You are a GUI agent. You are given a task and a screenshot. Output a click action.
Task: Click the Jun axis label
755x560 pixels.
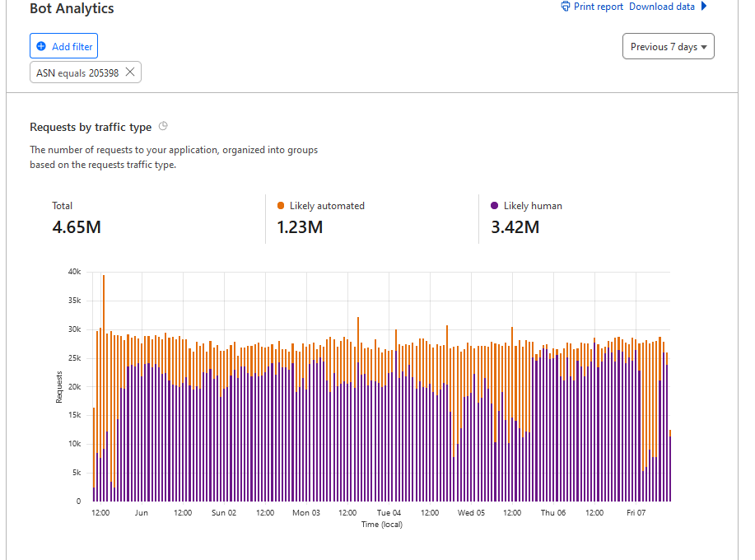coord(141,513)
